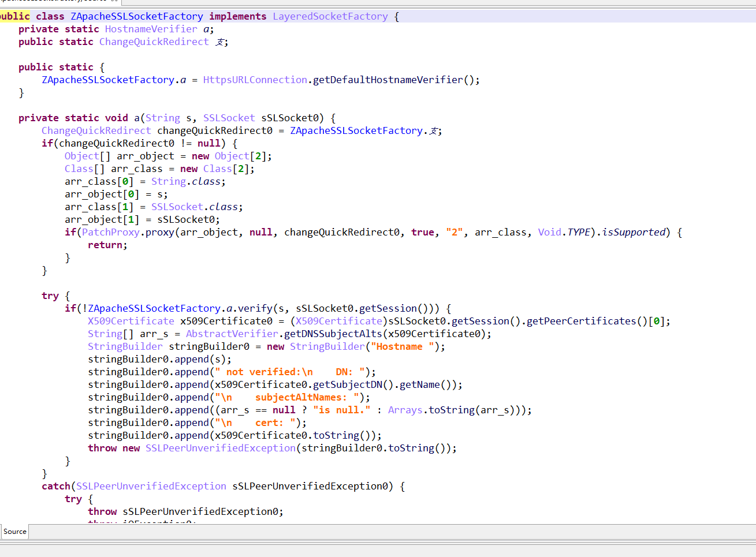
Task: Select the "is null." string literal
Action: [x=341, y=410]
